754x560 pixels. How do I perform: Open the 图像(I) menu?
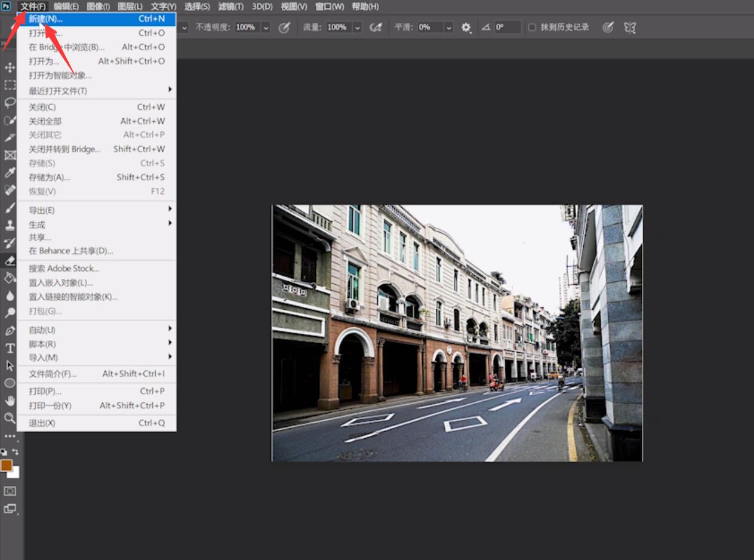tap(98, 7)
